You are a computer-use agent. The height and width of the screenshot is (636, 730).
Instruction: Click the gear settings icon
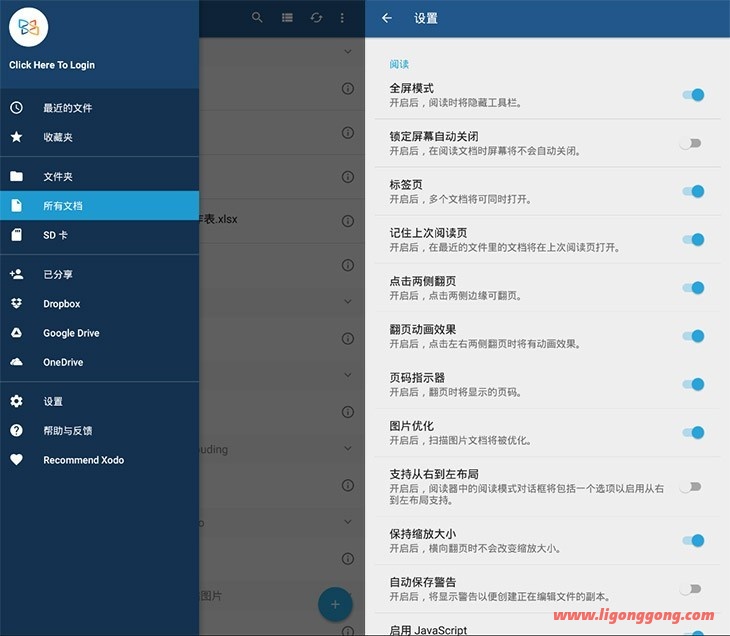click(16, 401)
